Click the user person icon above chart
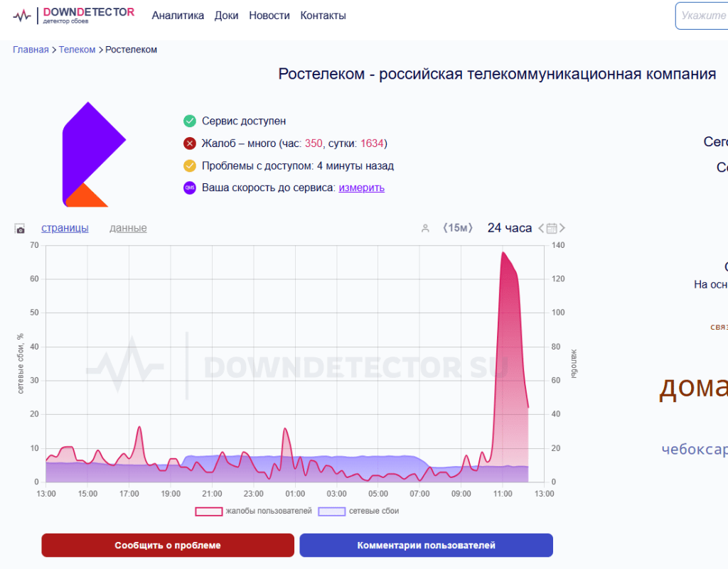 [x=425, y=228]
